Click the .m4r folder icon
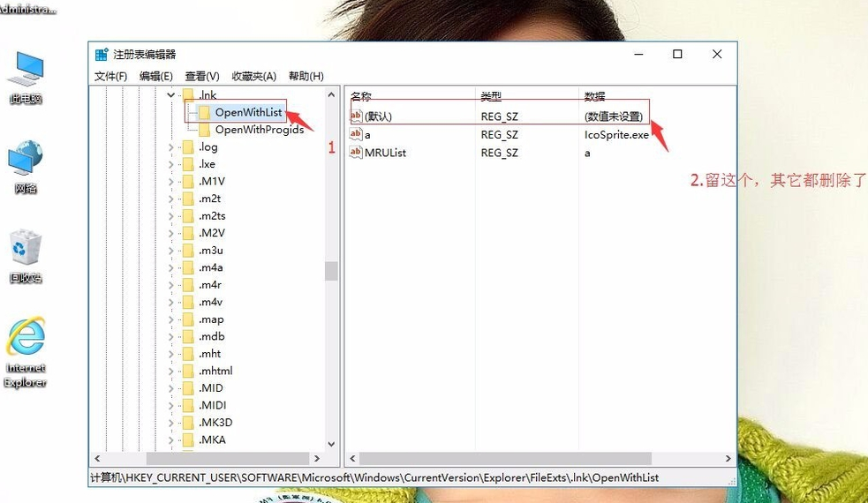The image size is (868, 503). 188,284
